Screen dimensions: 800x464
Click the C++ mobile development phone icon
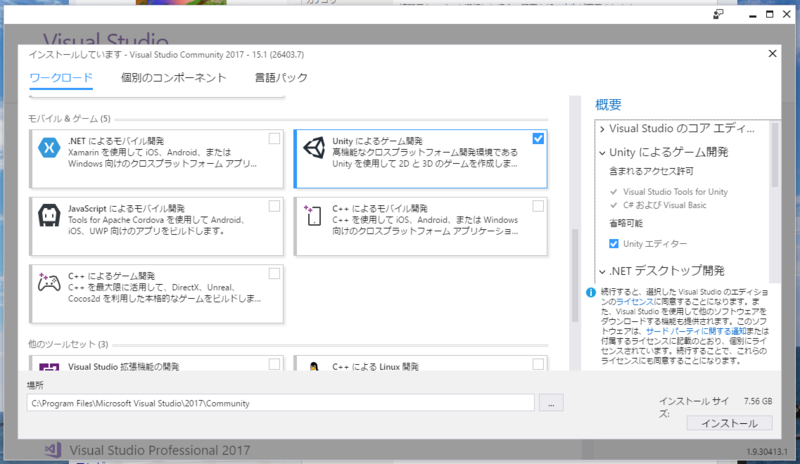click(313, 215)
